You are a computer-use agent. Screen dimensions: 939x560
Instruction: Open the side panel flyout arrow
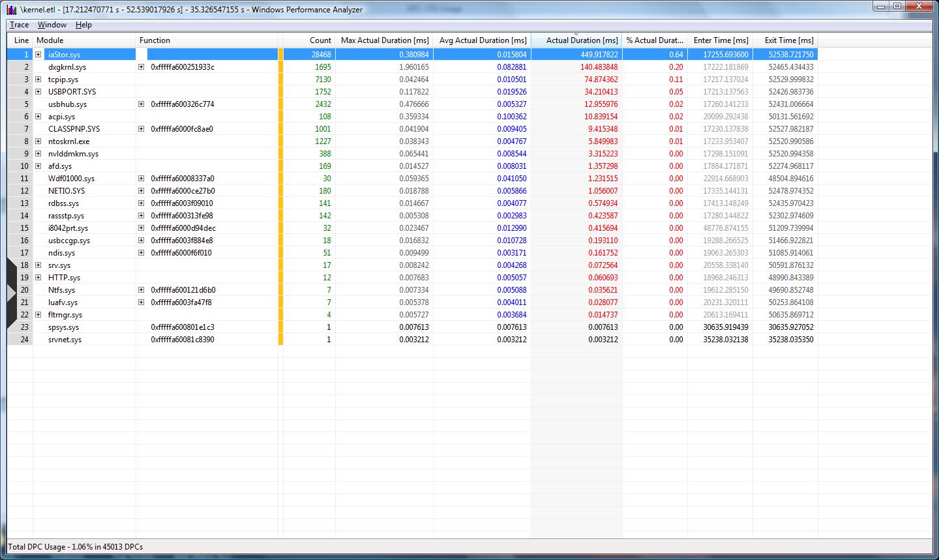11,294
